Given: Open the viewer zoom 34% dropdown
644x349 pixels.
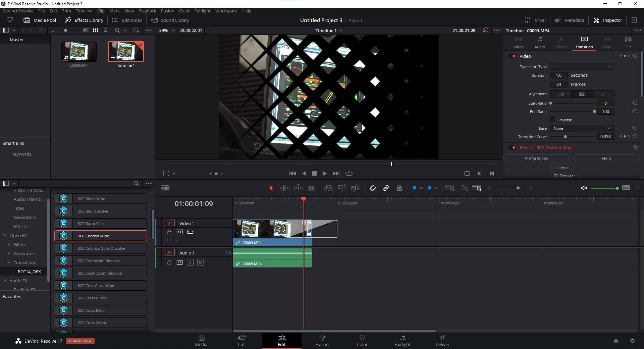Looking at the screenshot, I should coord(167,30).
